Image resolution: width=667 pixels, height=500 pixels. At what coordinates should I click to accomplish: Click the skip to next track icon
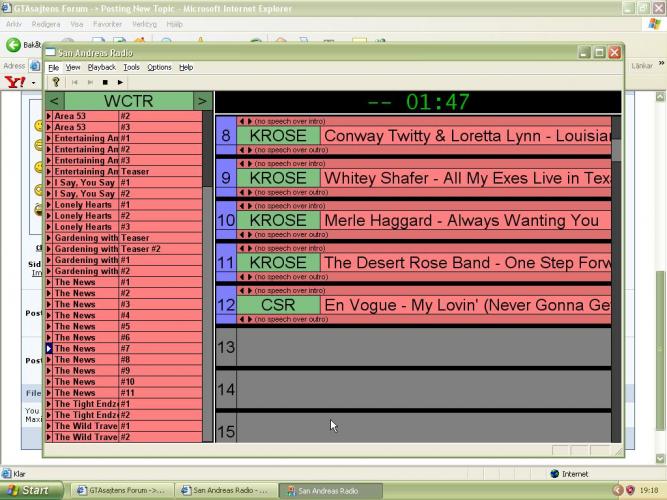point(90,83)
